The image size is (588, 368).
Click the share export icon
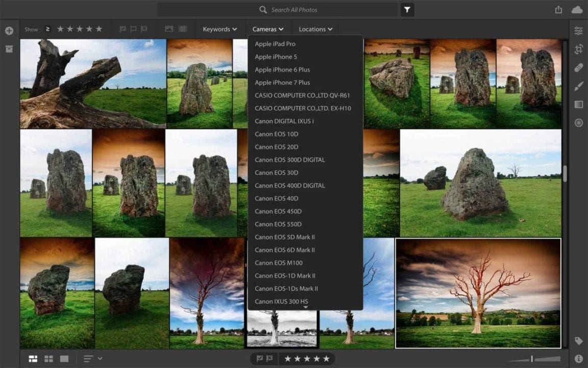click(558, 10)
